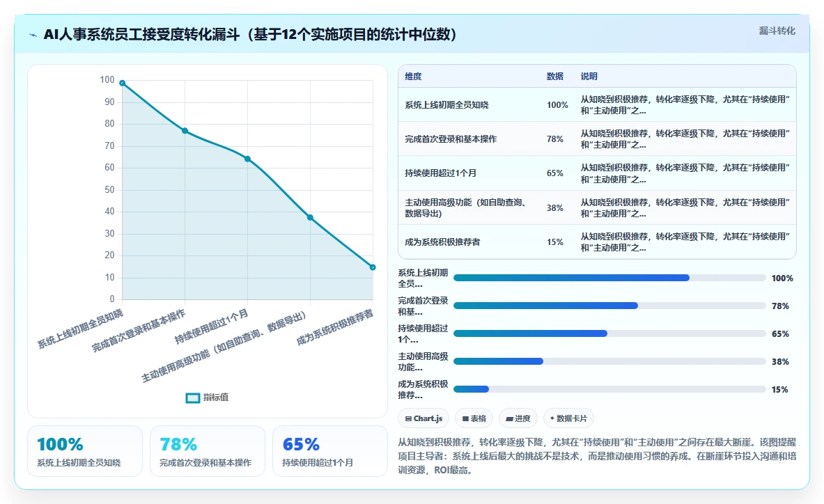Click the description cell in the 100% row
This screenshot has width=824, height=504.
[x=685, y=105]
